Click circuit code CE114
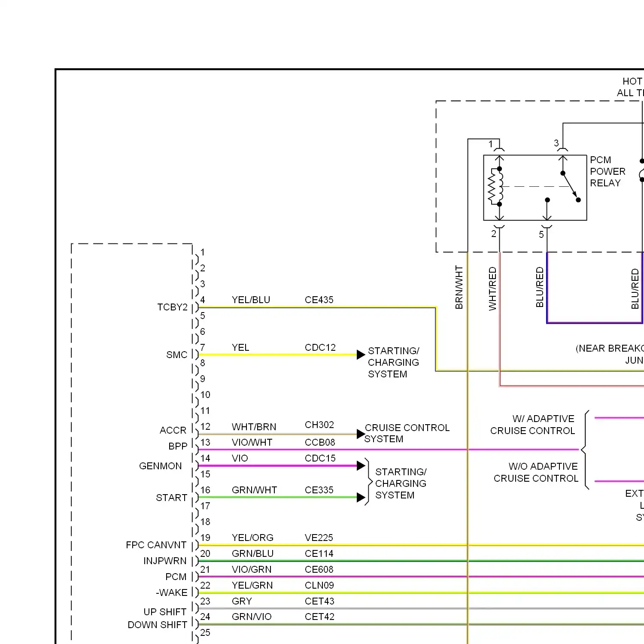The height and width of the screenshot is (644, 644). pos(319,553)
